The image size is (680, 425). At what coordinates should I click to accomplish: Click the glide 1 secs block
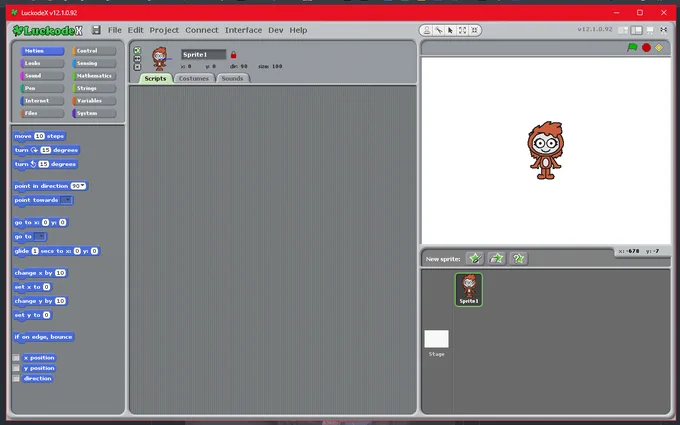click(57, 251)
